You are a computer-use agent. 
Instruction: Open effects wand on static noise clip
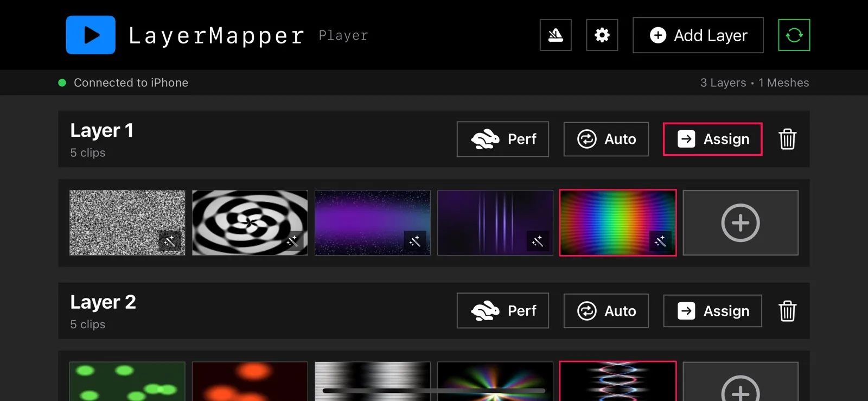pos(170,241)
